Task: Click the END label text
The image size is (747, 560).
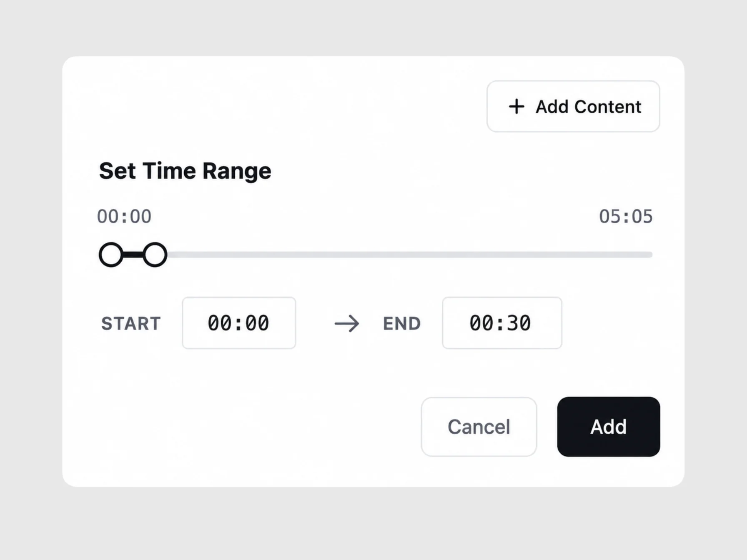Action: click(402, 323)
